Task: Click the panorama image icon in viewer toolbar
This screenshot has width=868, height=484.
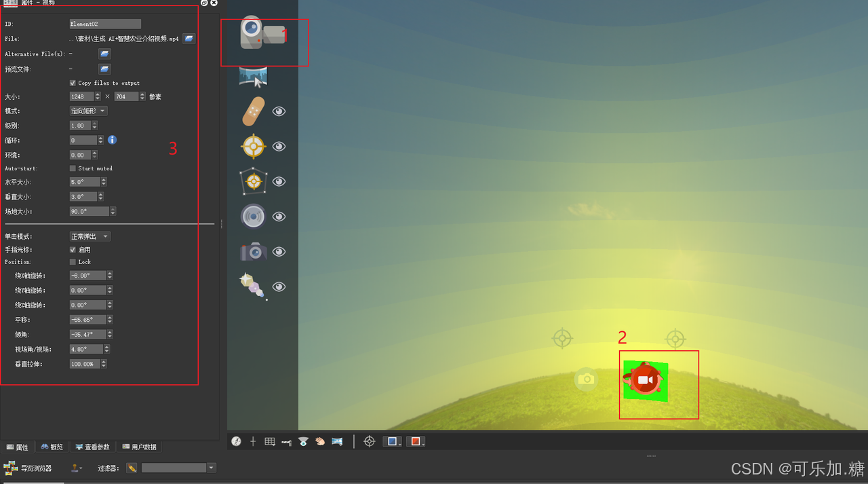Action: (x=337, y=441)
